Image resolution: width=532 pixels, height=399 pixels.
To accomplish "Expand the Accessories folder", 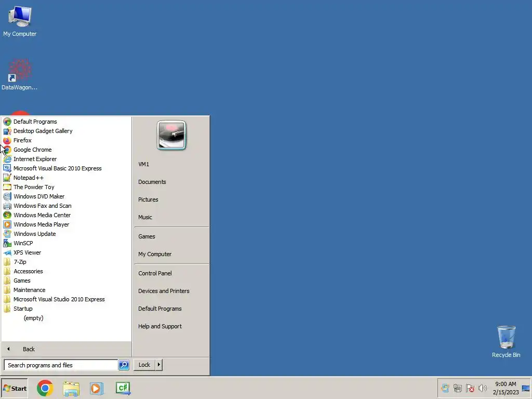I will (x=66, y=271).
